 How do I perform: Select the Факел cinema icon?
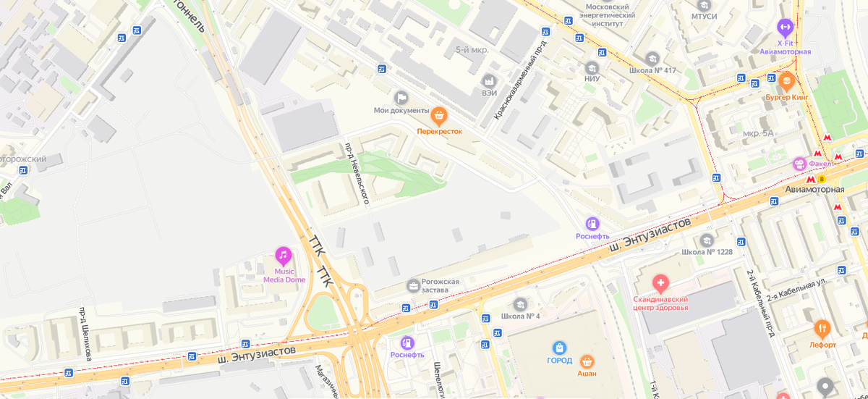(x=800, y=164)
